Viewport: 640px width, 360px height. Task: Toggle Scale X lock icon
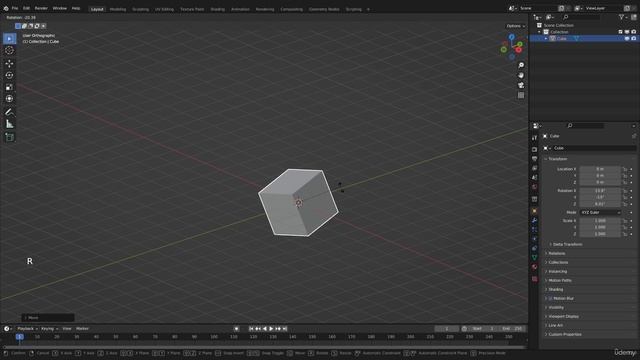(625, 221)
